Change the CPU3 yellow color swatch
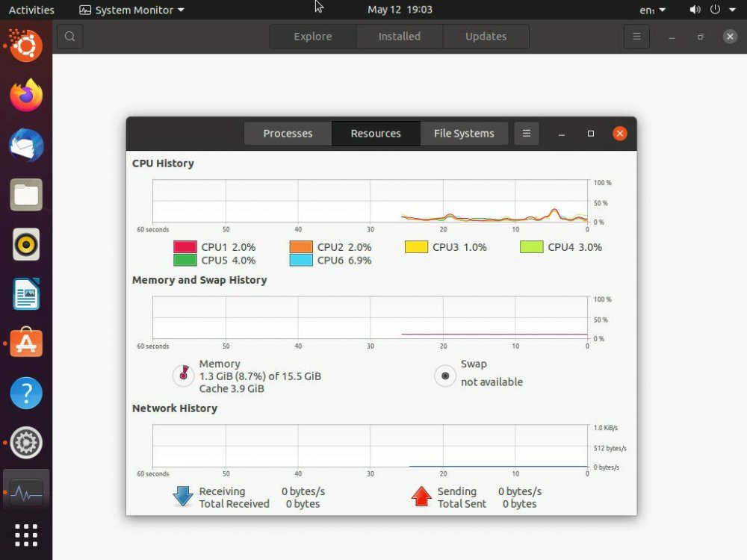 click(x=416, y=246)
